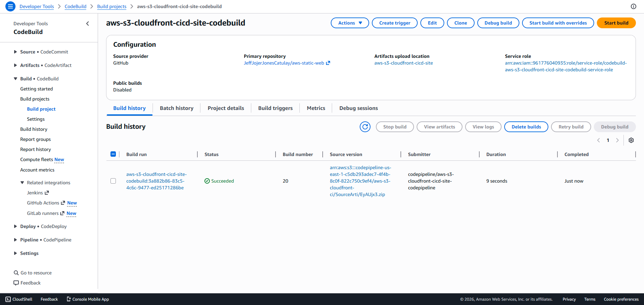Click the Create trigger button
Screen dimensions: 644x305
[395, 23]
